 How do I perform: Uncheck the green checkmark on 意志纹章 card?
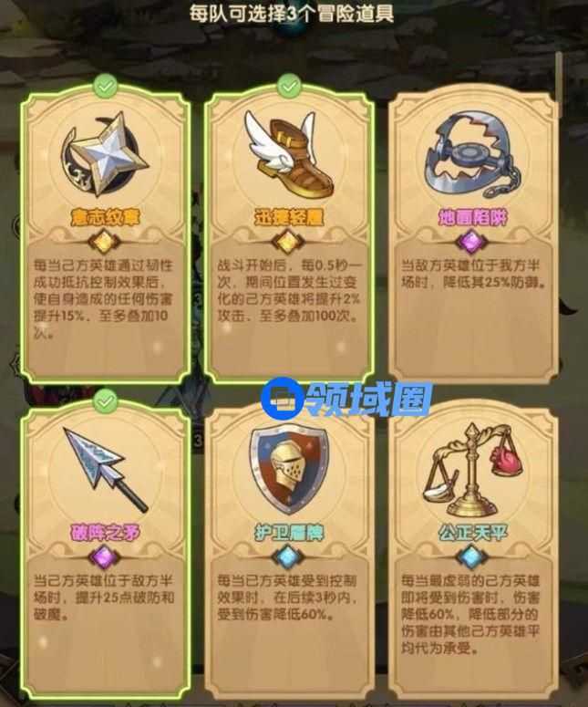click(105, 86)
